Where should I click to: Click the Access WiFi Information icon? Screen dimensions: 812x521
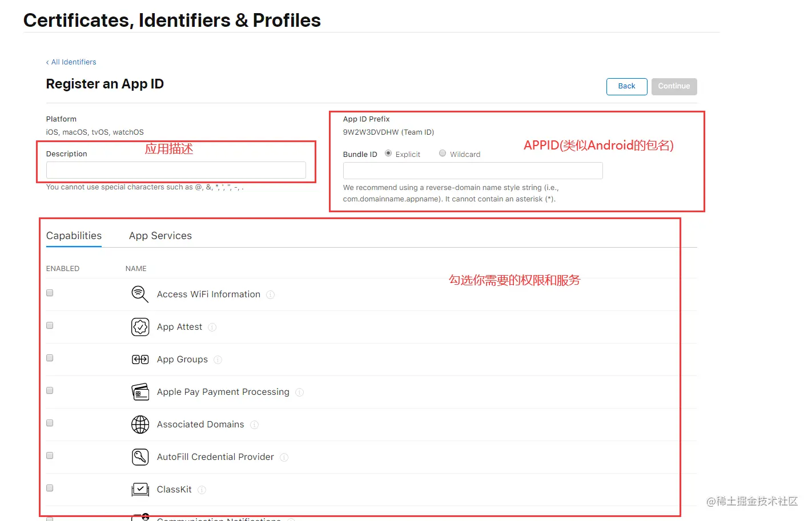tap(140, 294)
